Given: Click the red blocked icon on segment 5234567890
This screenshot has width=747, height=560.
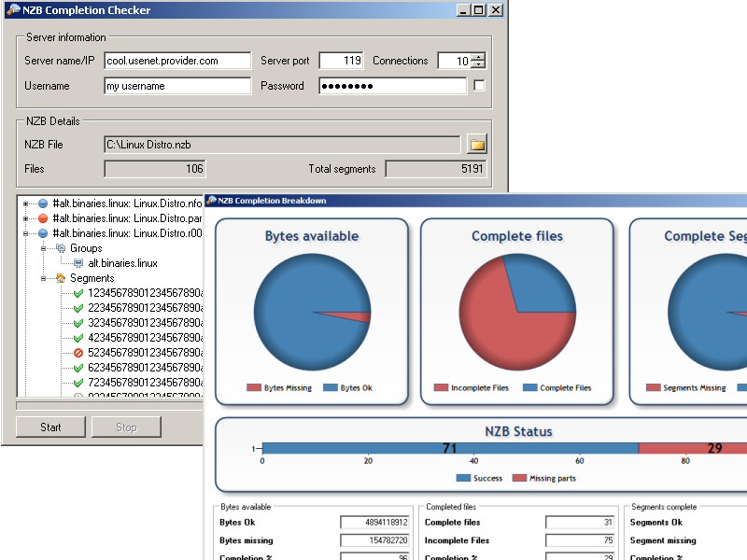Looking at the screenshot, I should point(78,353).
